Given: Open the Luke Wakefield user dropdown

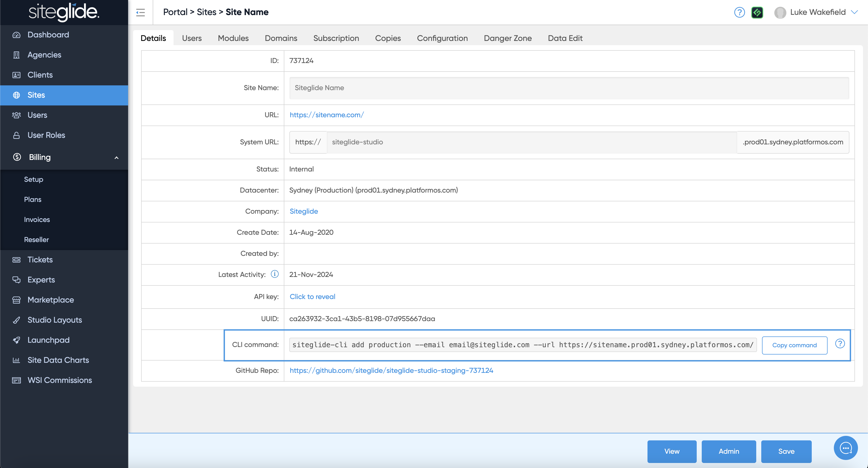Looking at the screenshot, I should (817, 13).
